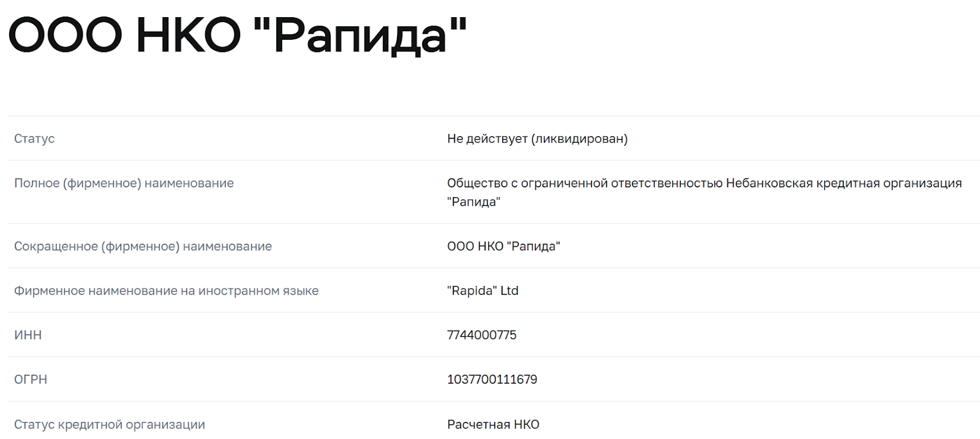Screen dimensions: 980x439
Task: Click the "Сокращенное (фирменное) наименование" label
Action: pyautogui.click(x=143, y=246)
